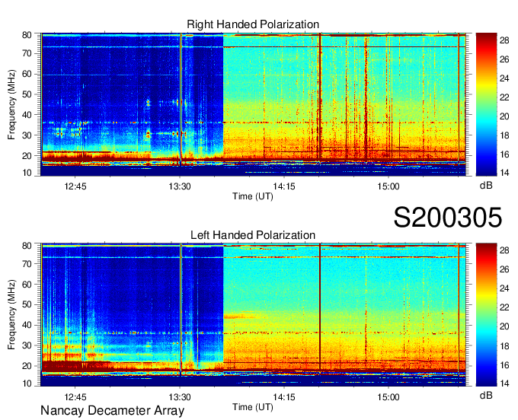Click "20" frequency tick on Left Handed plot
Viewport: 518px width, 420px height.
point(27,366)
